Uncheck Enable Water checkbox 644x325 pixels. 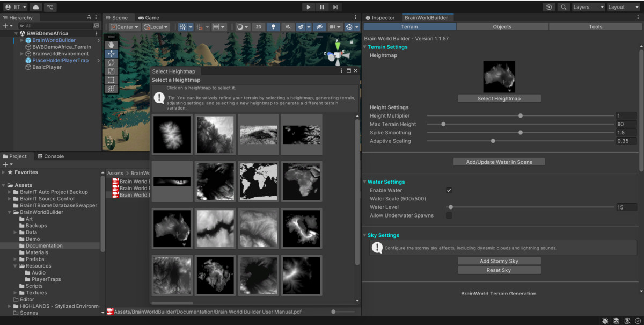coord(449,190)
